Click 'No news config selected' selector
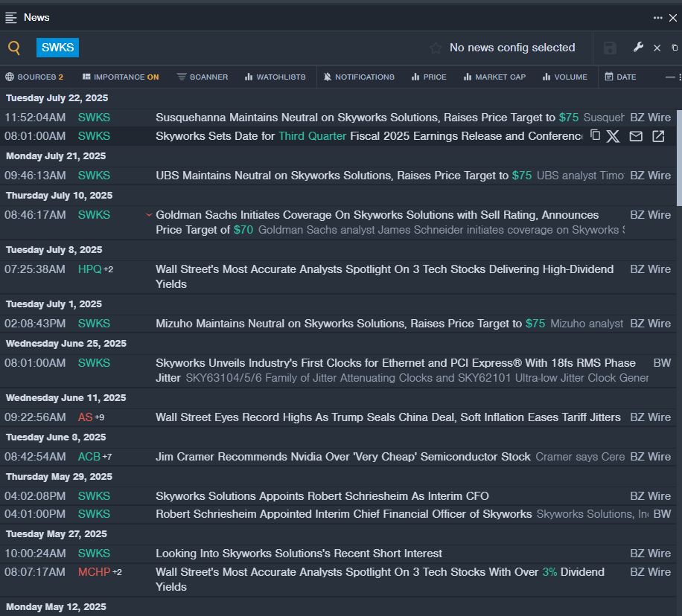Screen dimensions: 682x616 point(512,48)
